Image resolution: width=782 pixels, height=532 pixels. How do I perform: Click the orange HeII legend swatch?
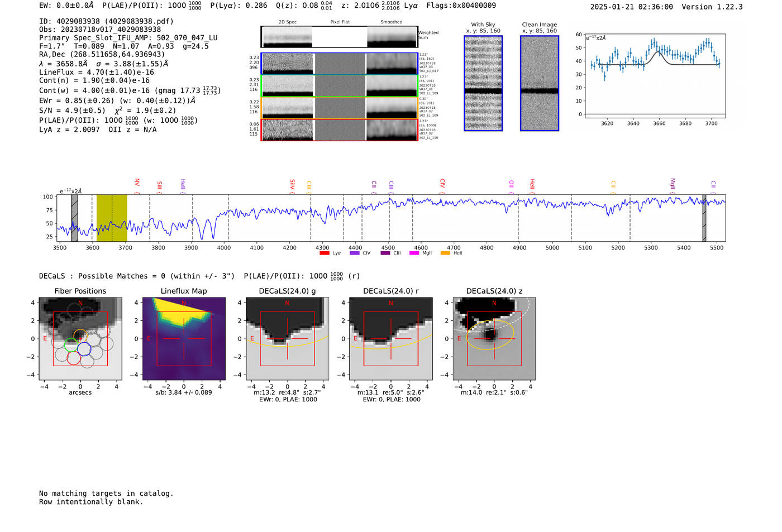445,253
